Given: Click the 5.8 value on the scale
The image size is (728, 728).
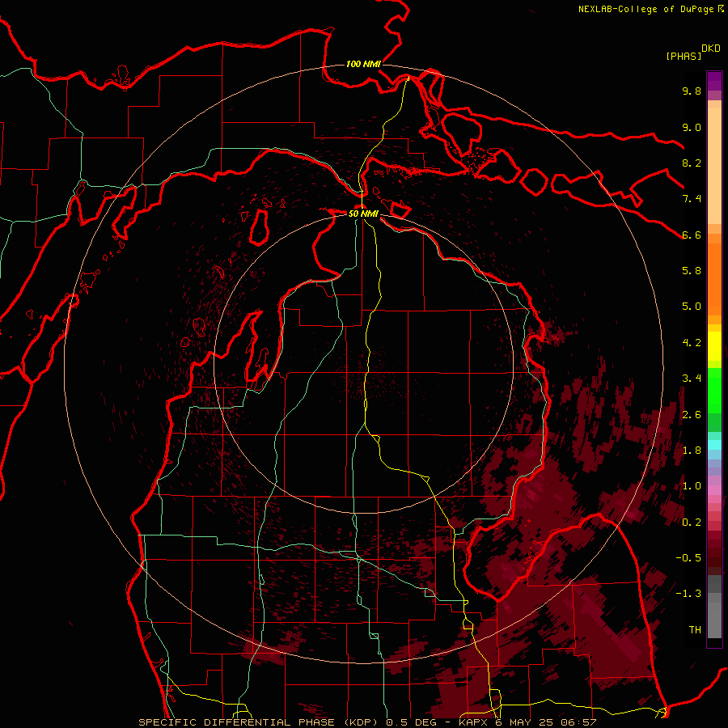Looking at the screenshot, I should pos(692,271).
